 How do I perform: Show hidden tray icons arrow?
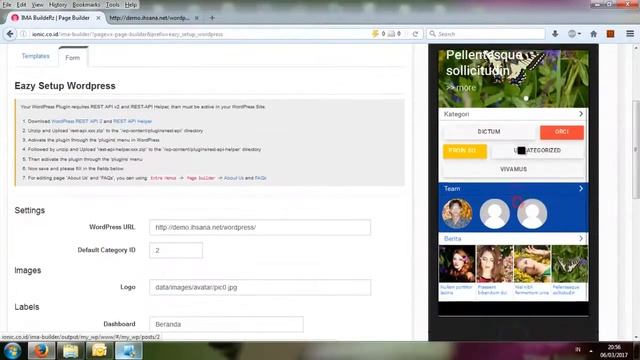[591, 350]
